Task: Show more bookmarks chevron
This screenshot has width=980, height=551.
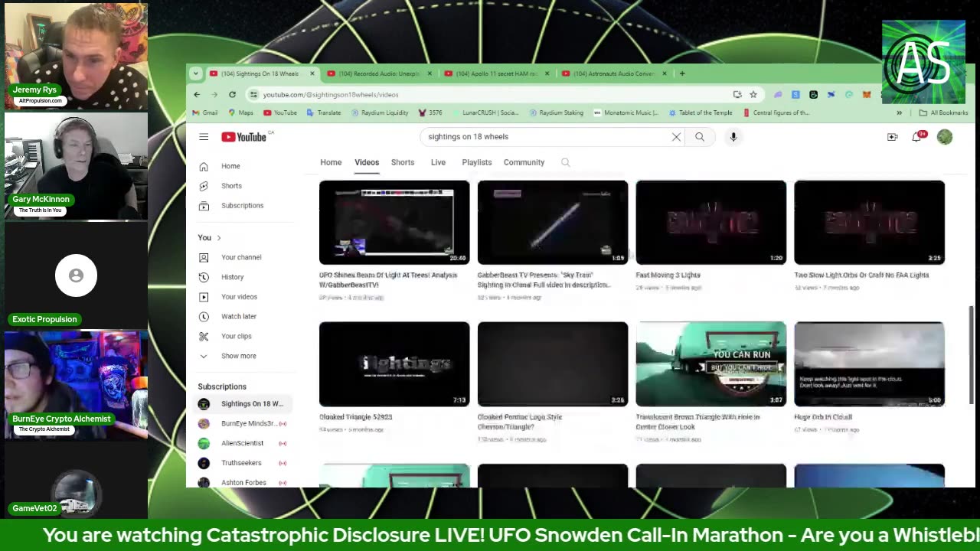Action: point(899,112)
